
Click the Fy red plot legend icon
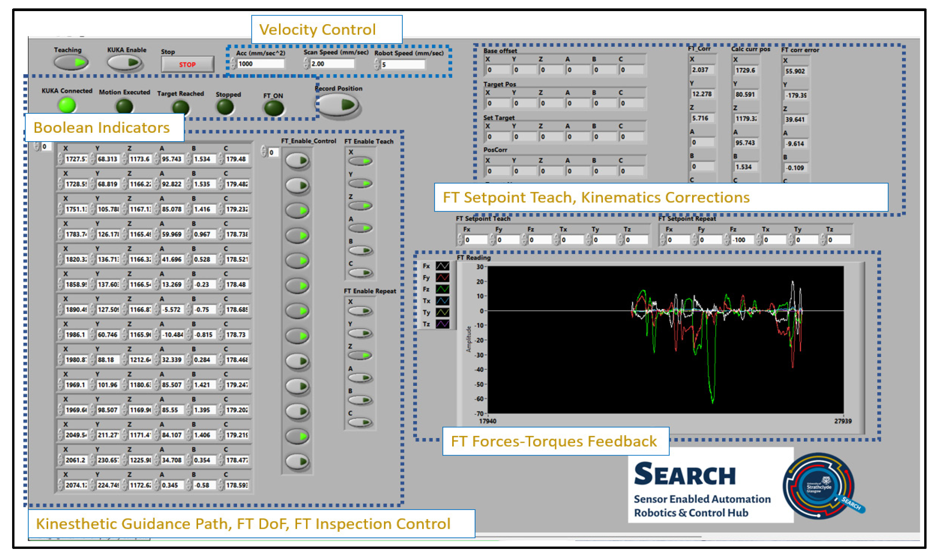(442, 278)
